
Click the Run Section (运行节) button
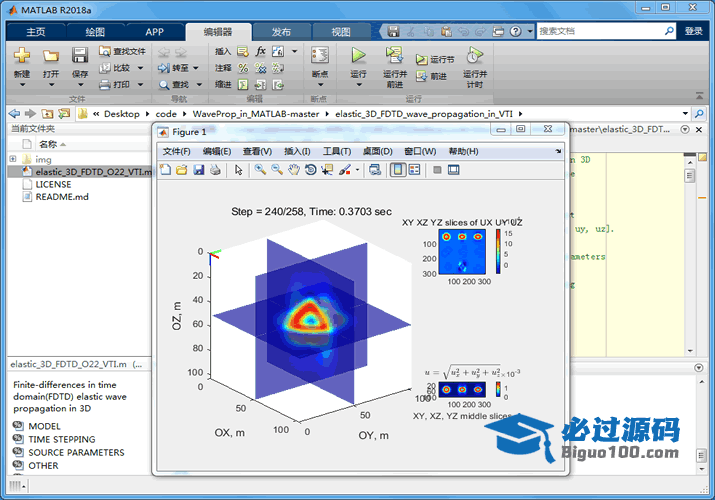[435, 59]
